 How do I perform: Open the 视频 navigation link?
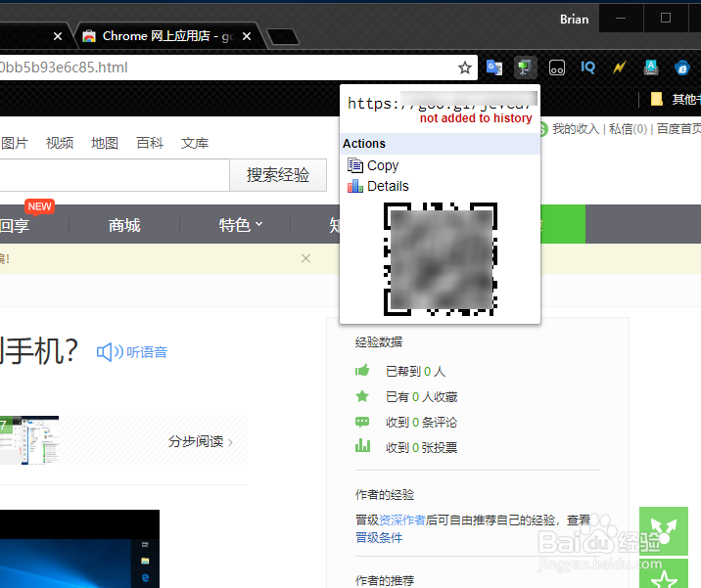point(60,143)
